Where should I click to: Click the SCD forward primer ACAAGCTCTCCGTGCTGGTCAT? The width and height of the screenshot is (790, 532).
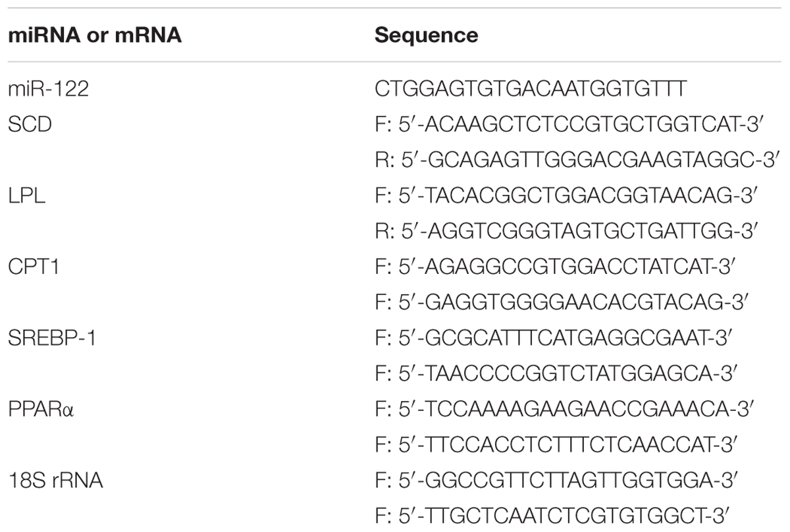tap(568, 124)
